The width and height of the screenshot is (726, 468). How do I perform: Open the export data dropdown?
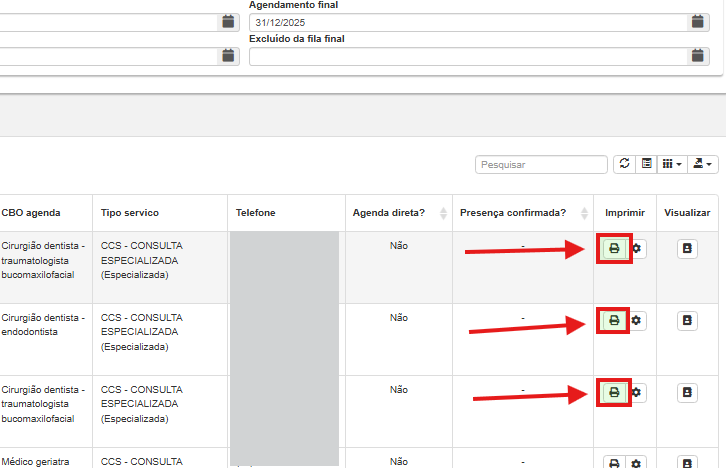click(x=704, y=164)
